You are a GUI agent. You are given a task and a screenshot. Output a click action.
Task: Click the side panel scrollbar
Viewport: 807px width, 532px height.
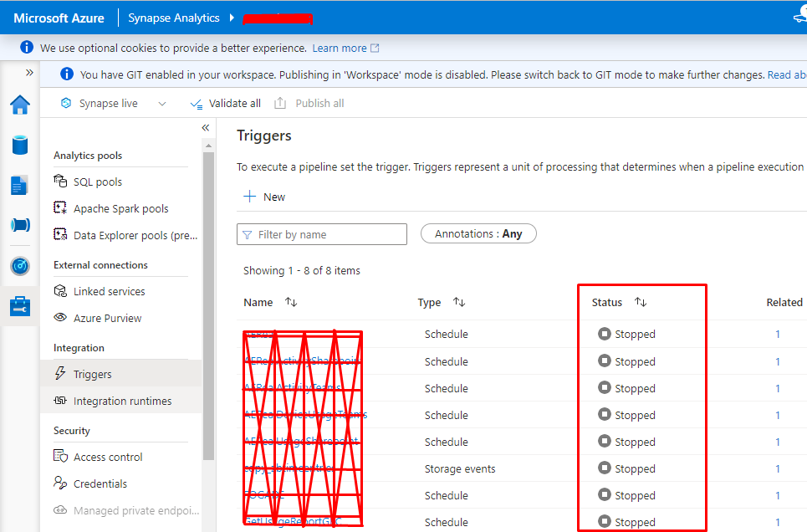(x=208, y=305)
